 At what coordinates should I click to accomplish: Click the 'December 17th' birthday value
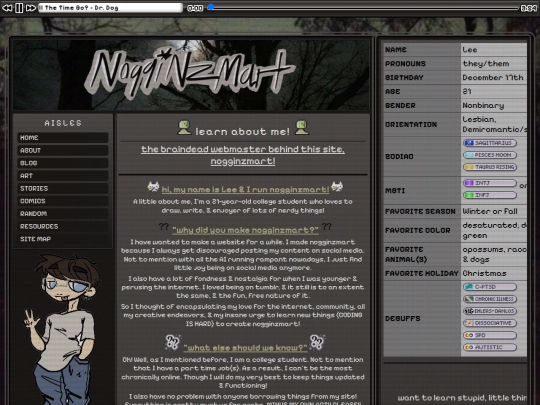(493, 77)
